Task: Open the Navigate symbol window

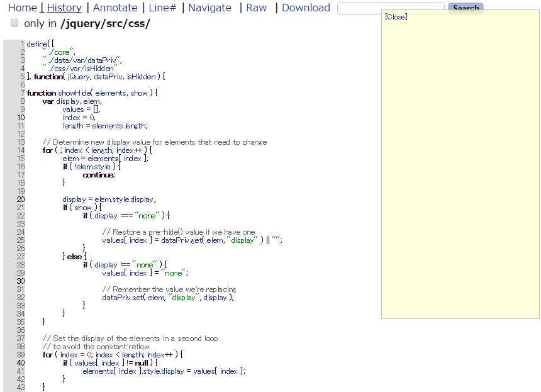Action: 209,8
